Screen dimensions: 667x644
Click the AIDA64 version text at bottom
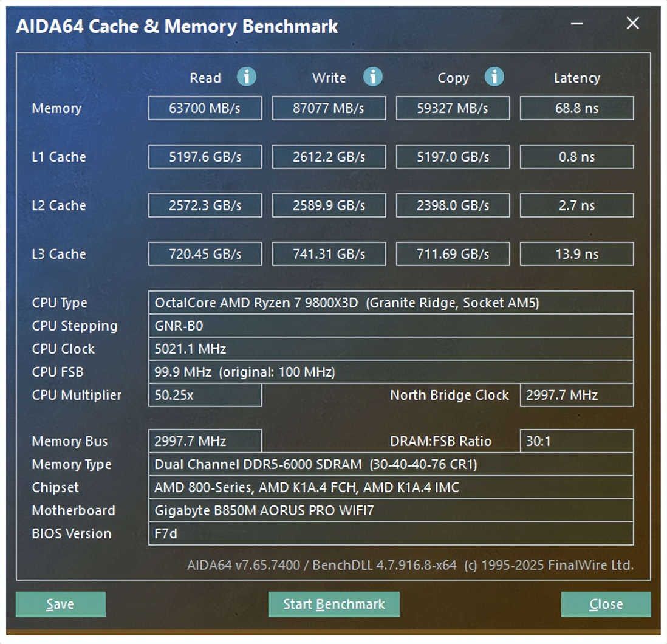coord(410,565)
